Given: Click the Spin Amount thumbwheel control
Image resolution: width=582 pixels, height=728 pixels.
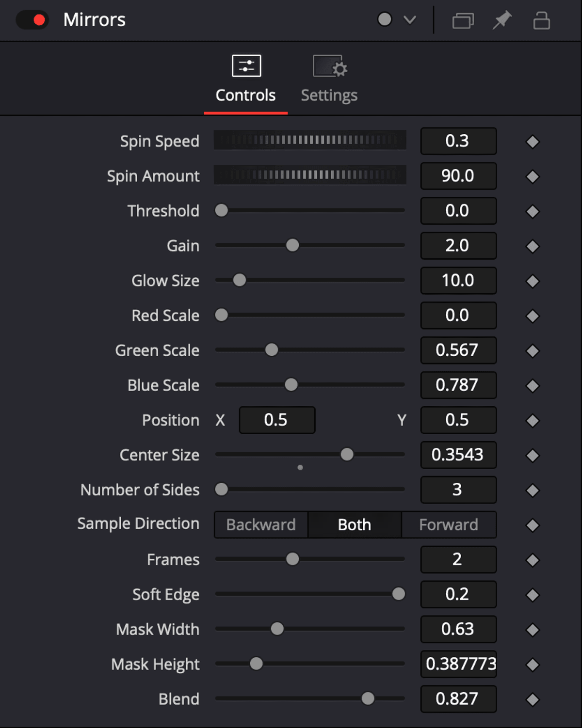Looking at the screenshot, I should [x=310, y=175].
